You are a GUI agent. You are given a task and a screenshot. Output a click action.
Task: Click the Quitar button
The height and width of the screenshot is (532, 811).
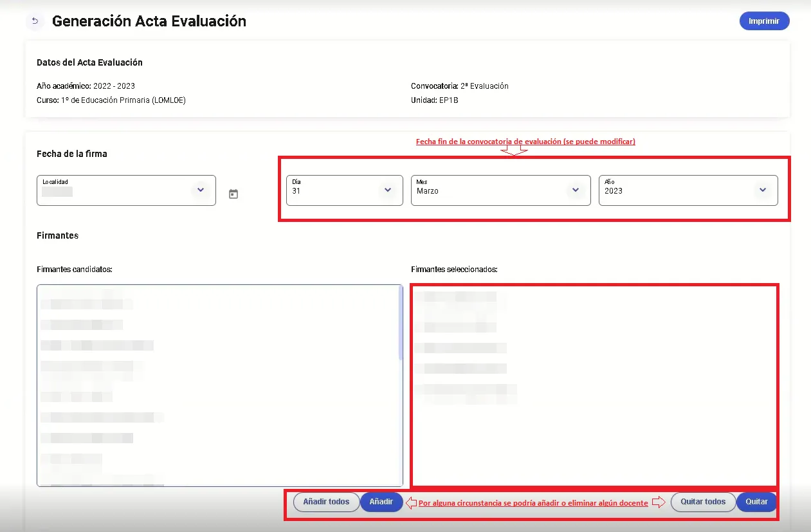[x=756, y=502]
